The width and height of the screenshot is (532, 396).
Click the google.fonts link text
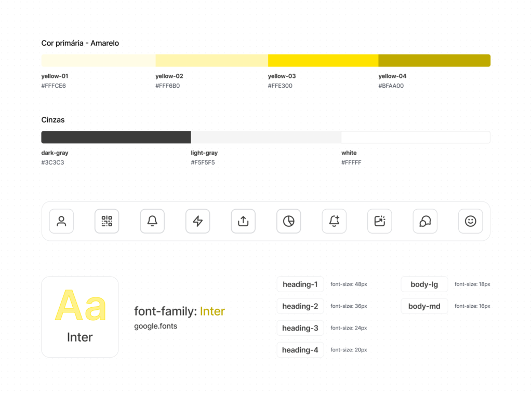[155, 326]
